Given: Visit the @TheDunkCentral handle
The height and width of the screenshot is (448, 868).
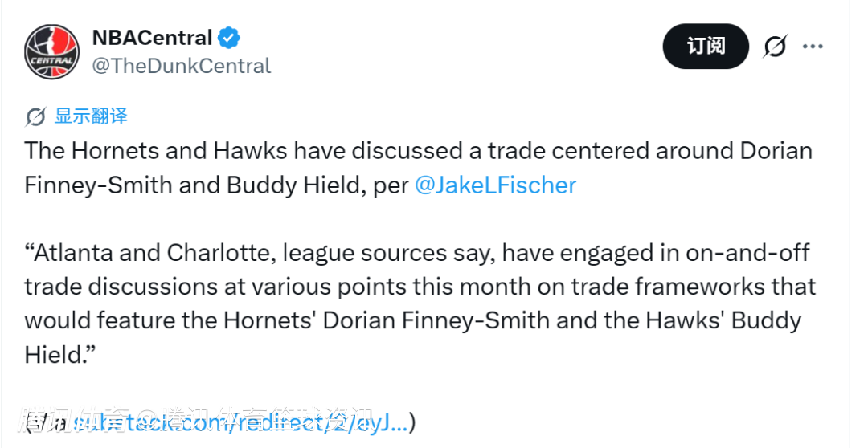Looking at the screenshot, I should click(182, 66).
